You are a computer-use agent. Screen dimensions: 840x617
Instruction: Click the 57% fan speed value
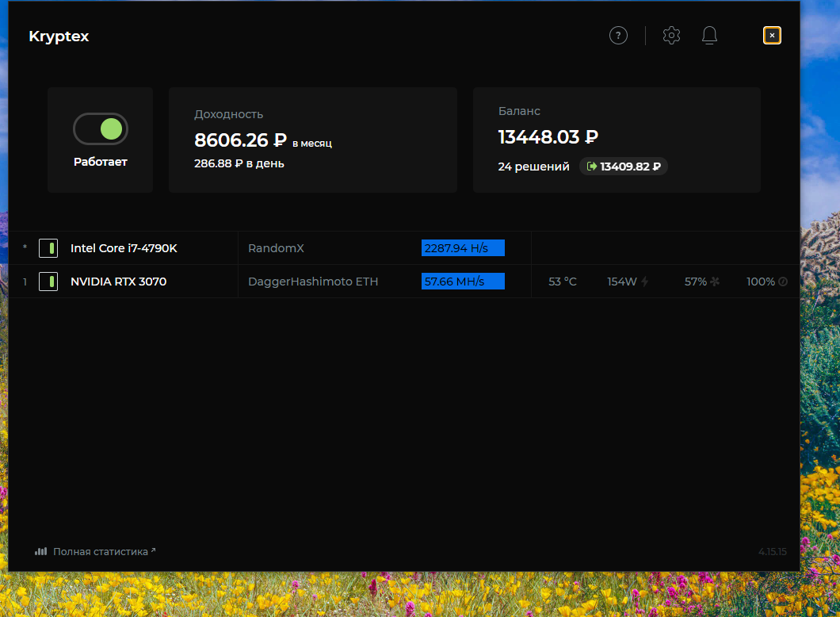(695, 282)
